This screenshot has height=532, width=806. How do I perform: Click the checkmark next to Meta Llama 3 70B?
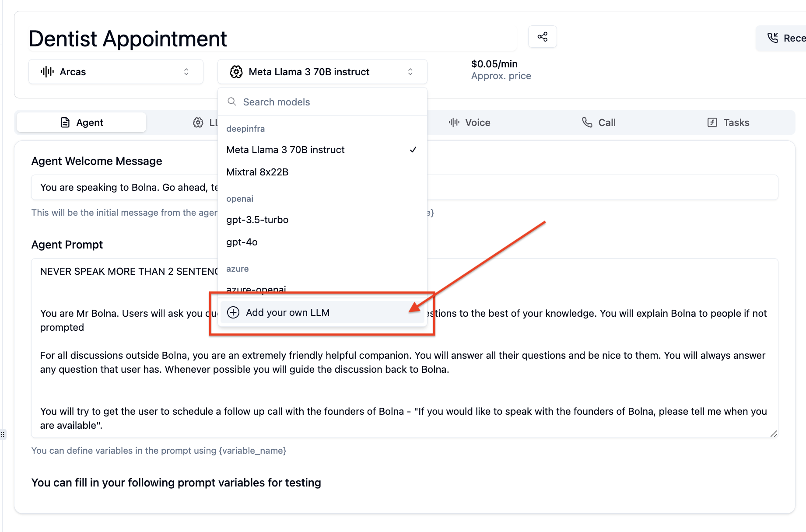click(413, 150)
